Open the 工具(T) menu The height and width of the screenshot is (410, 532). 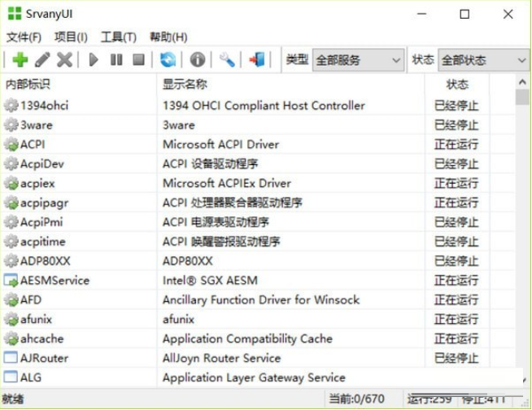(119, 37)
